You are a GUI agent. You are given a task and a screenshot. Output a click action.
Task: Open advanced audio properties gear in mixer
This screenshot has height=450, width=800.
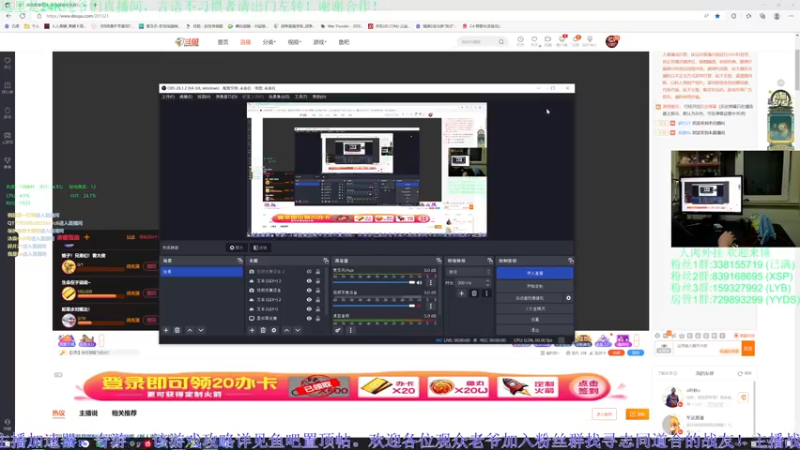[338, 330]
